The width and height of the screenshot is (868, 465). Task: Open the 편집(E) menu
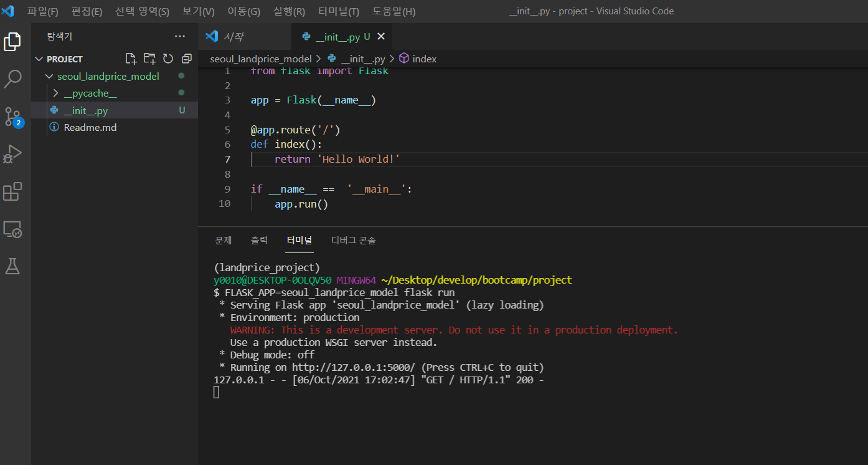click(87, 11)
